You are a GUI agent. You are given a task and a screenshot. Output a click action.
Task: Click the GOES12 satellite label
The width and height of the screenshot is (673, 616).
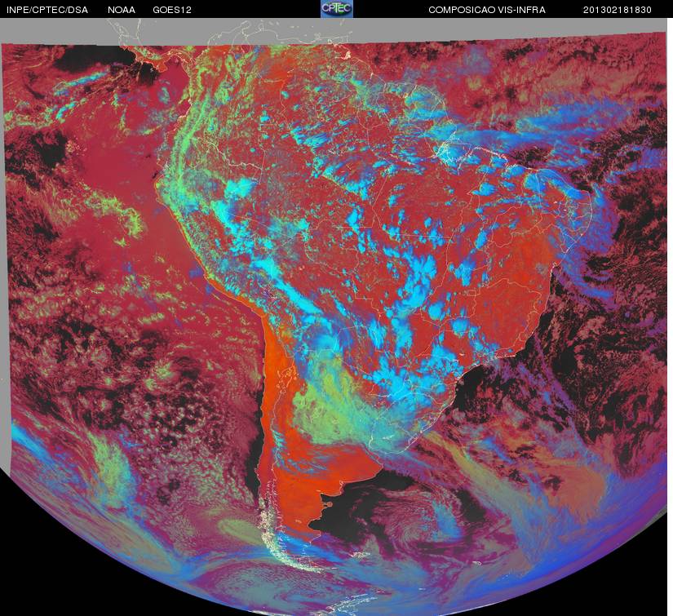click(172, 10)
